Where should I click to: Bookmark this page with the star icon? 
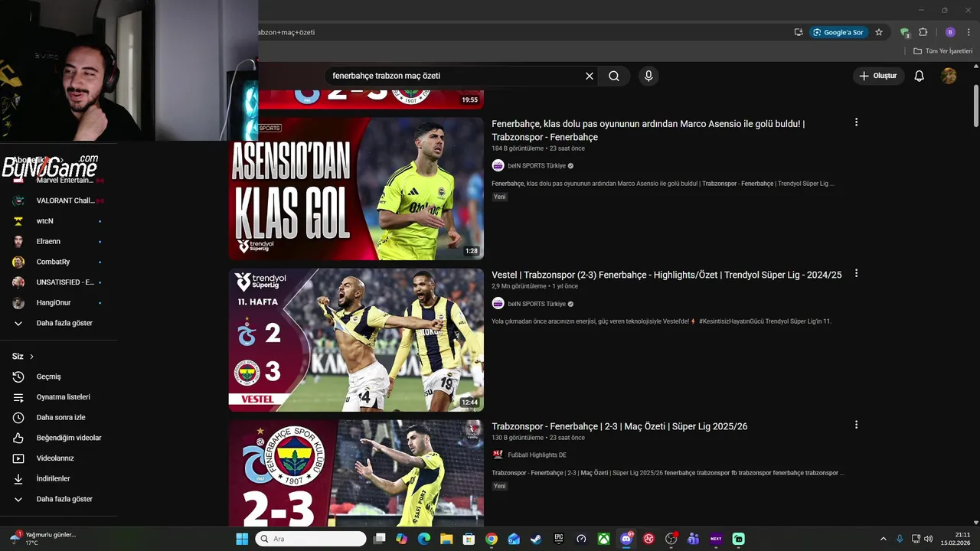879,32
